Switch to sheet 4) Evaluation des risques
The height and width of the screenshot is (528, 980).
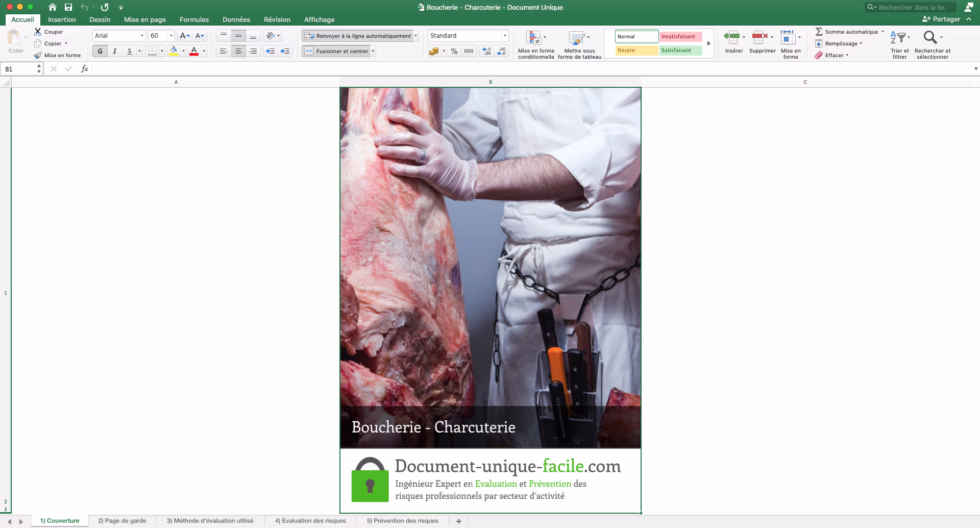pos(310,521)
